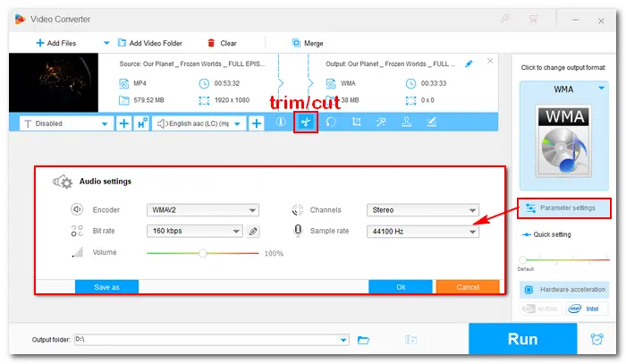Toggle Hardware acceleration option
The width and height of the screenshot is (626, 364).
[564, 290]
